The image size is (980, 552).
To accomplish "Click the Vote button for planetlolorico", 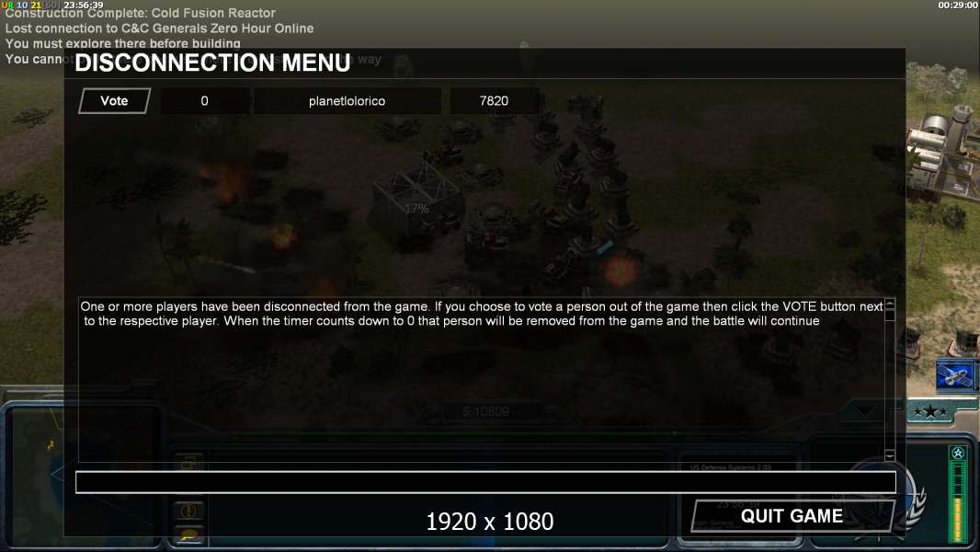I will [114, 100].
